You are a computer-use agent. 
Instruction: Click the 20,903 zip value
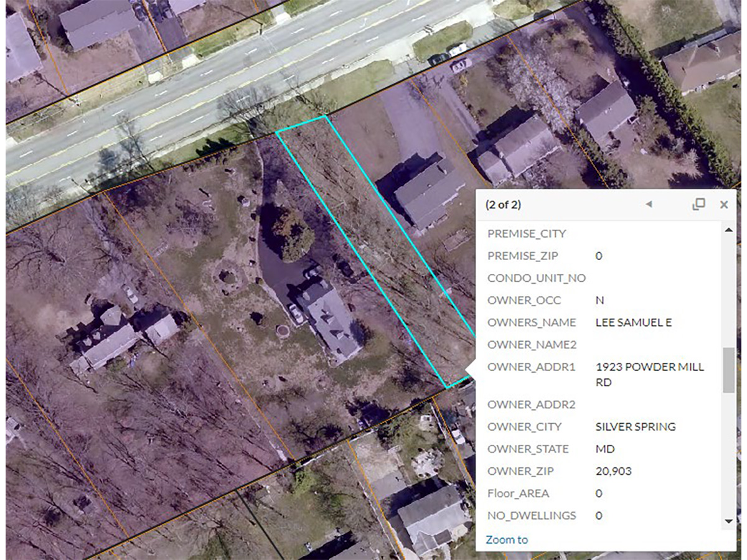(613, 471)
